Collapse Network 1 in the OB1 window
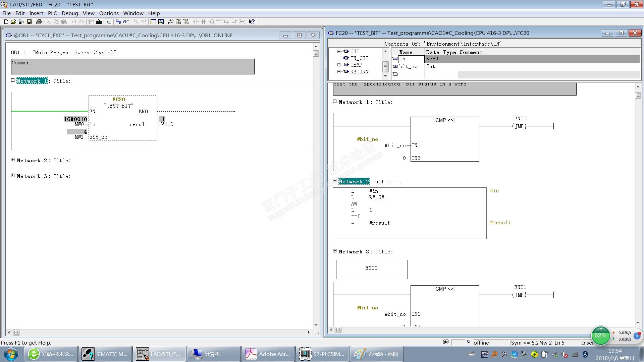The width and height of the screenshot is (644, 362). [x=13, y=80]
